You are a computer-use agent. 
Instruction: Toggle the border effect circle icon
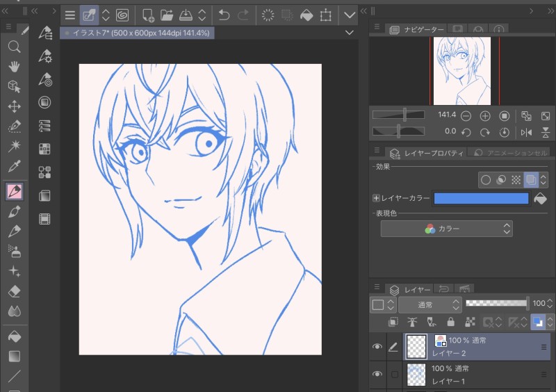click(x=485, y=180)
